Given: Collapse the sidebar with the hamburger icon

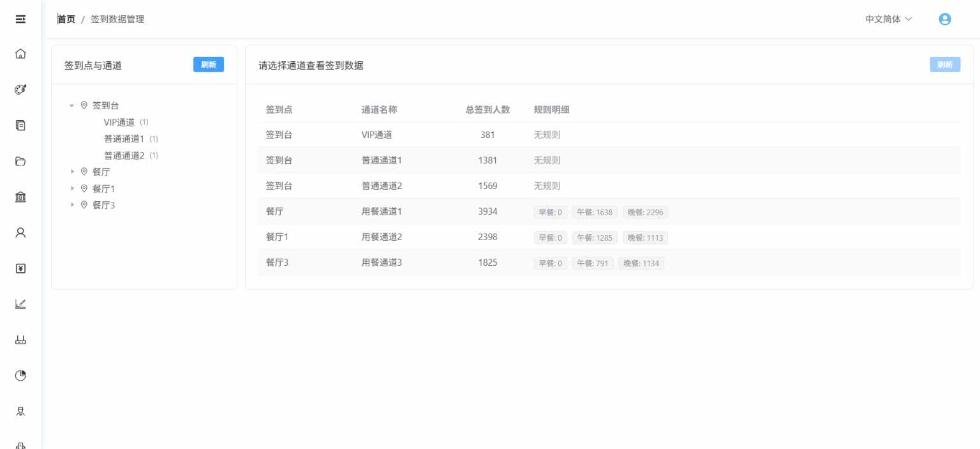Looking at the screenshot, I should [x=20, y=19].
